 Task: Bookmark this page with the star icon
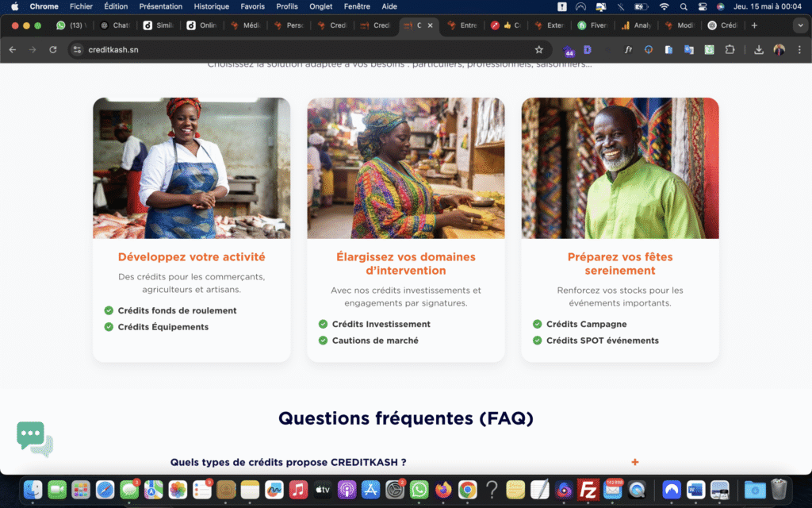click(x=538, y=50)
